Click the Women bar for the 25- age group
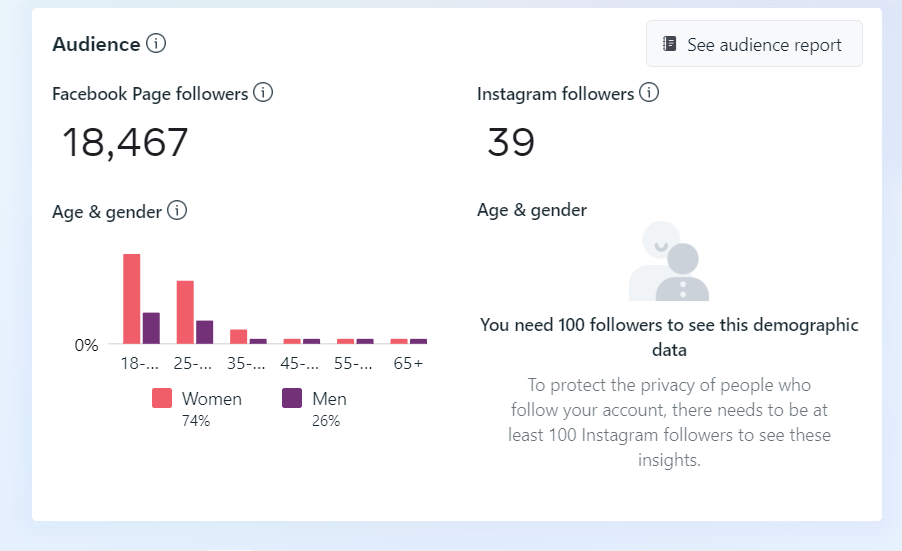The image size is (902, 551). click(185, 312)
